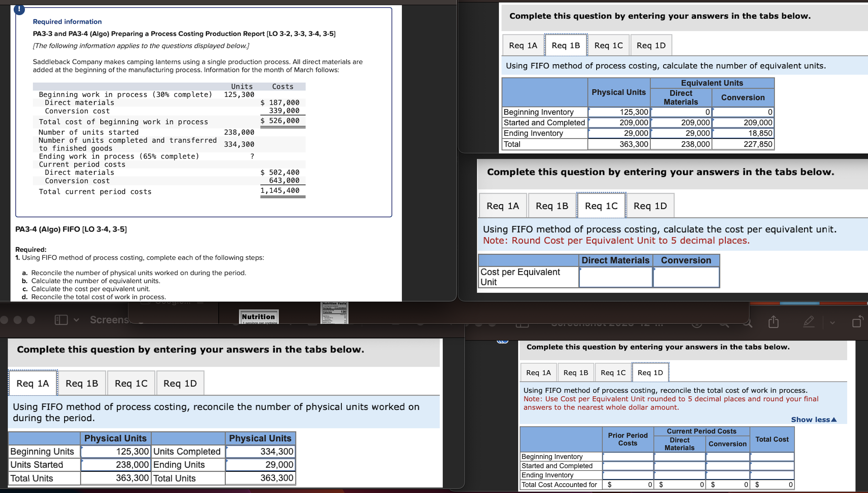Click Units Completed field showing 334,300

pos(260,451)
